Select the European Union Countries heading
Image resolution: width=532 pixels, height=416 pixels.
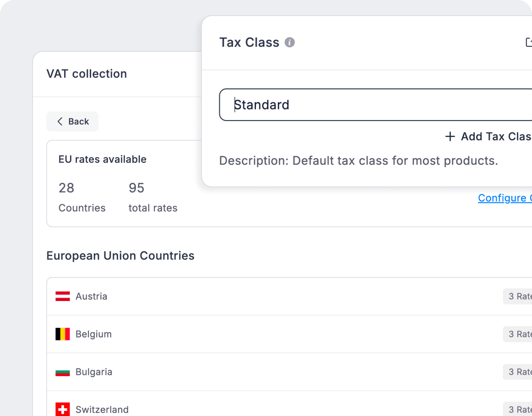(x=120, y=256)
